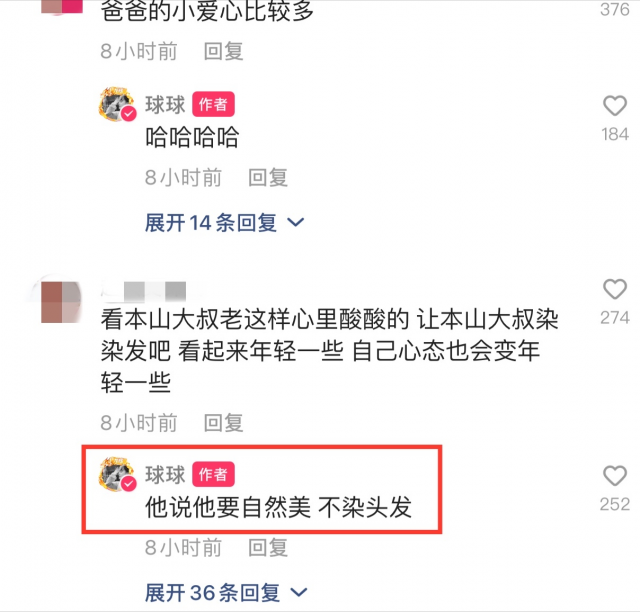This screenshot has height=612, width=640.
Task: Open the blurred commenter avatar next to 本山大叔 comment
Action: pyautogui.click(x=61, y=301)
